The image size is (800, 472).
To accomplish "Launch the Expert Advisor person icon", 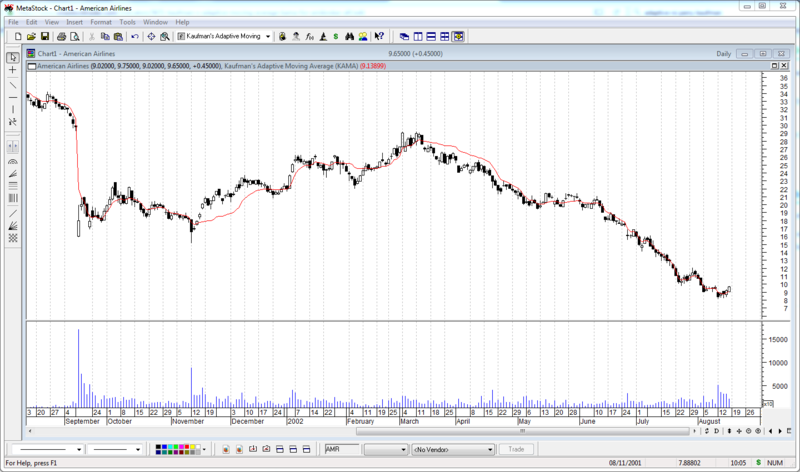I will tap(296, 36).
